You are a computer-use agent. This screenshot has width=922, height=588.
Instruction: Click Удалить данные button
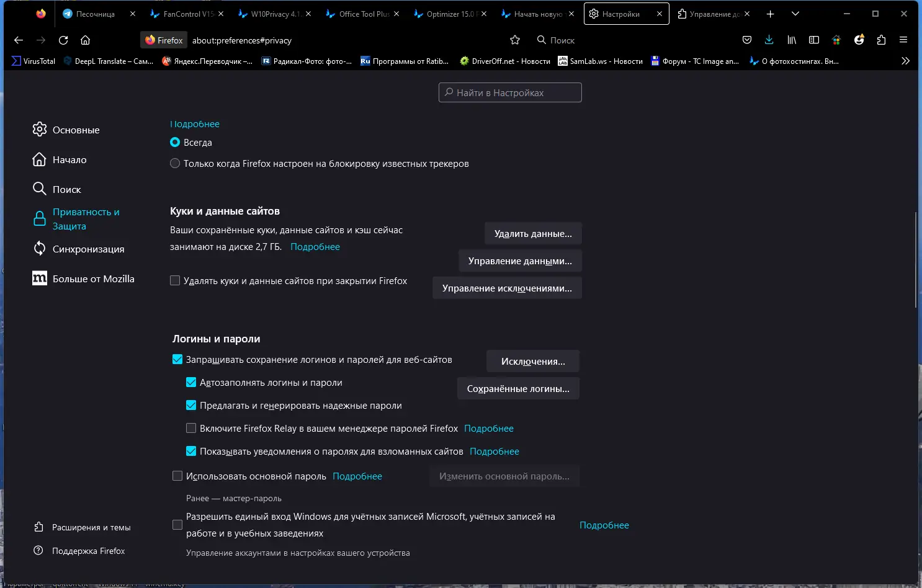533,234
